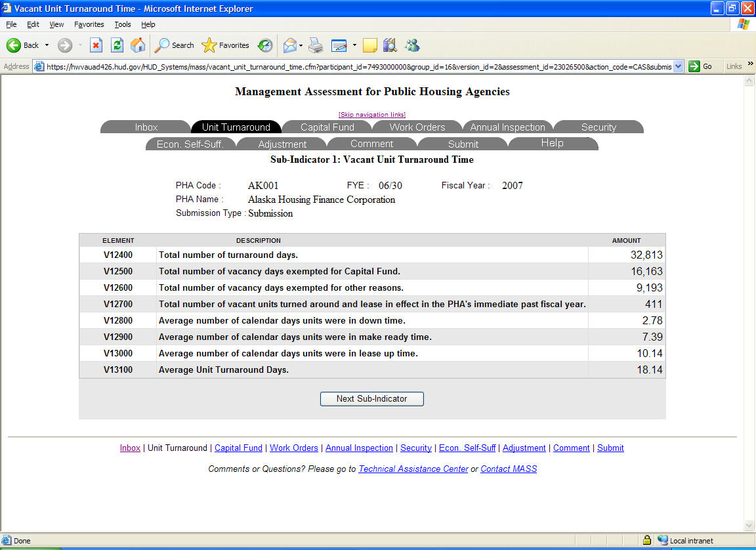Image resolution: width=756 pixels, height=550 pixels.
Task: Click the Research books icon
Action: (390, 45)
